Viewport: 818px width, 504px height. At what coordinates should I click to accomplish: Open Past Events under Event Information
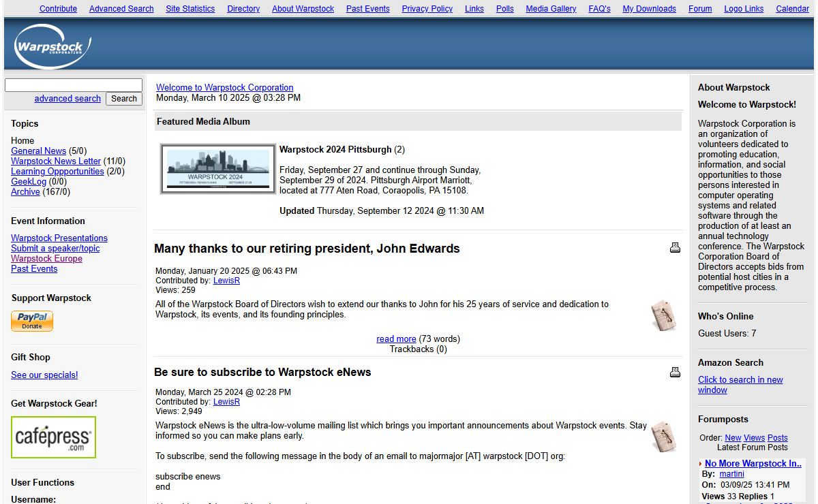click(x=34, y=269)
